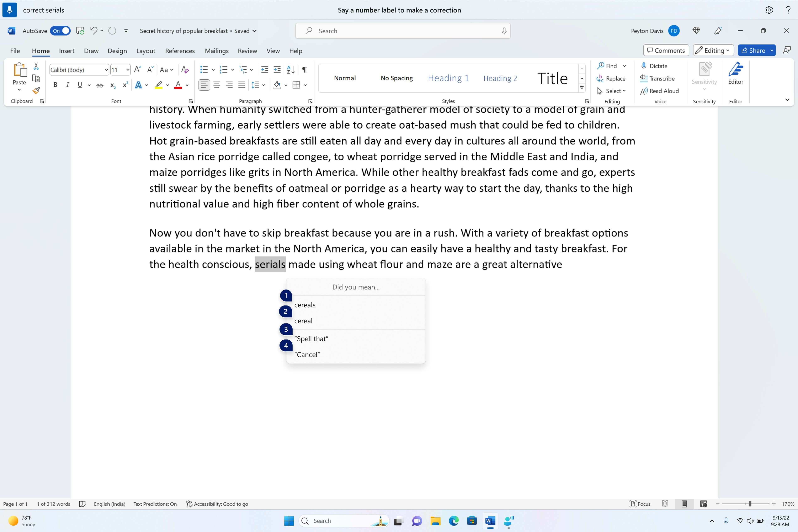The height and width of the screenshot is (532, 798).
Task: Choose the "cereals" correction suggestion
Action: click(x=304, y=305)
